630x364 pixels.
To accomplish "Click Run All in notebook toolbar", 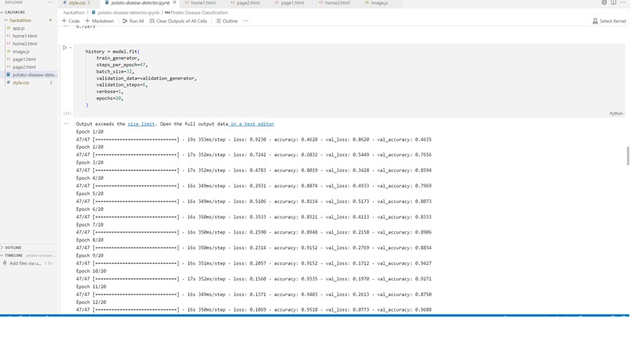I will (x=133, y=21).
